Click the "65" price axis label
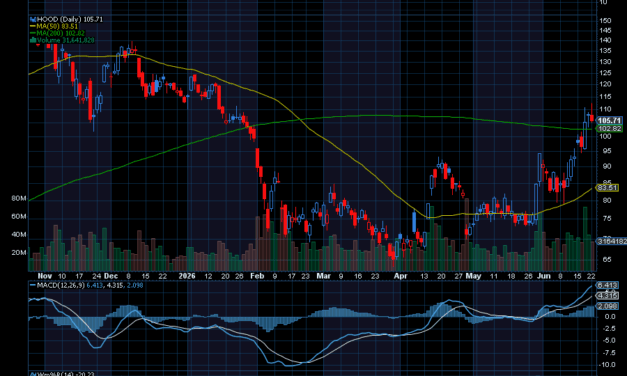This screenshot has width=627, height=376. (x=607, y=260)
